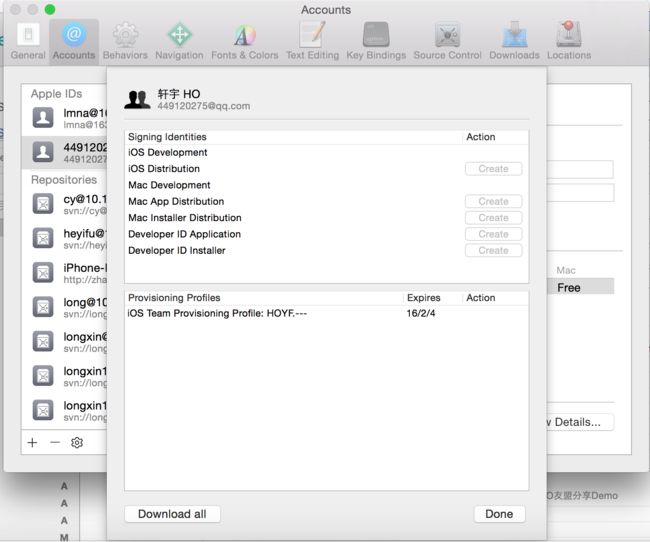This screenshot has width=650, height=542.
Task: Create a Developer ID Installer identity
Action: [493, 250]
